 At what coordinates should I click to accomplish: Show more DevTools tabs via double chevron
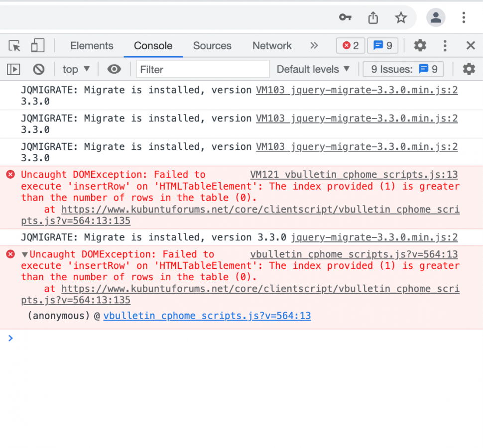click(314, 46)
